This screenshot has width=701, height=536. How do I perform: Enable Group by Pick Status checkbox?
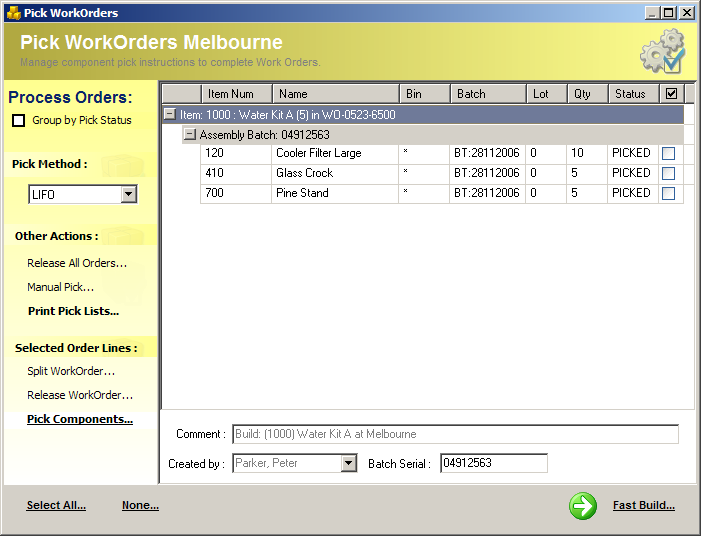coord(18,121)
